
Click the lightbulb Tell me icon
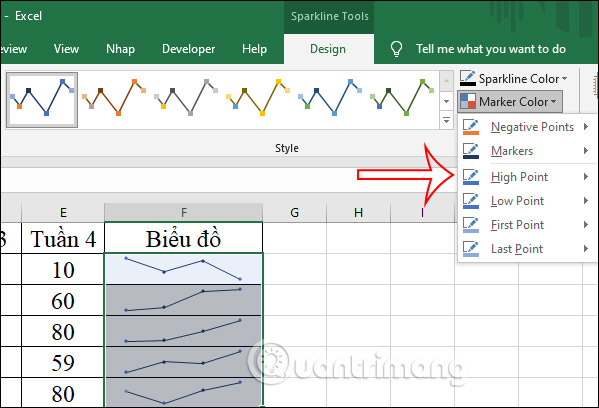click(396, 49)
